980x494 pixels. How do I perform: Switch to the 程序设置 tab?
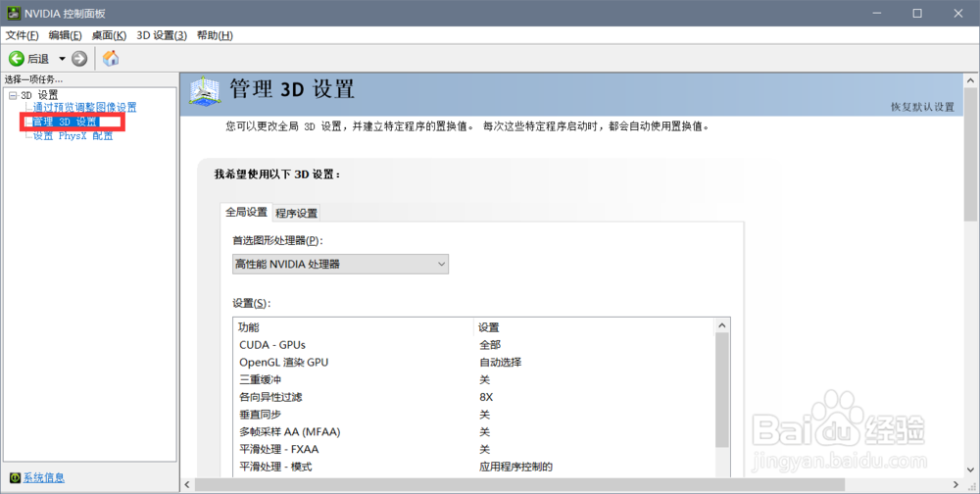296,214
